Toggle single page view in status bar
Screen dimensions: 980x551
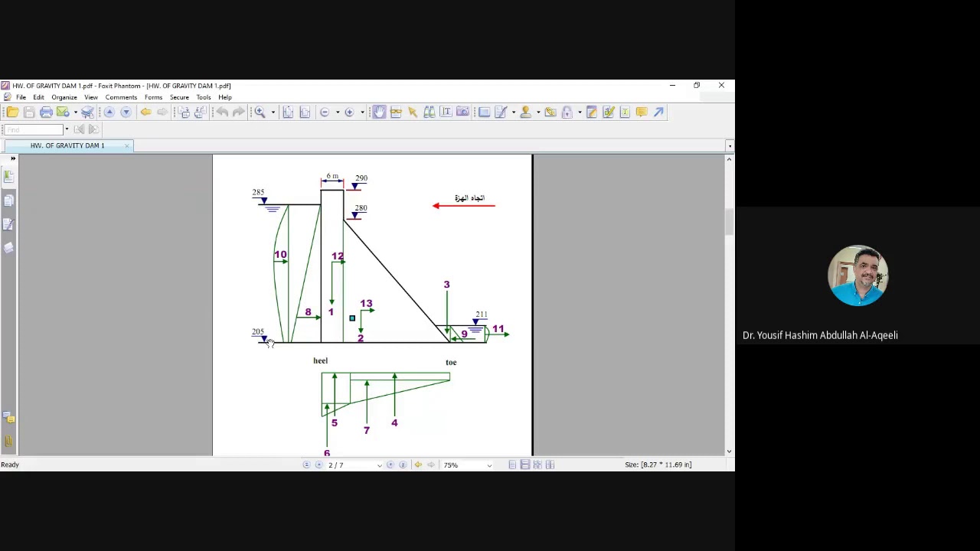point(512,465)
